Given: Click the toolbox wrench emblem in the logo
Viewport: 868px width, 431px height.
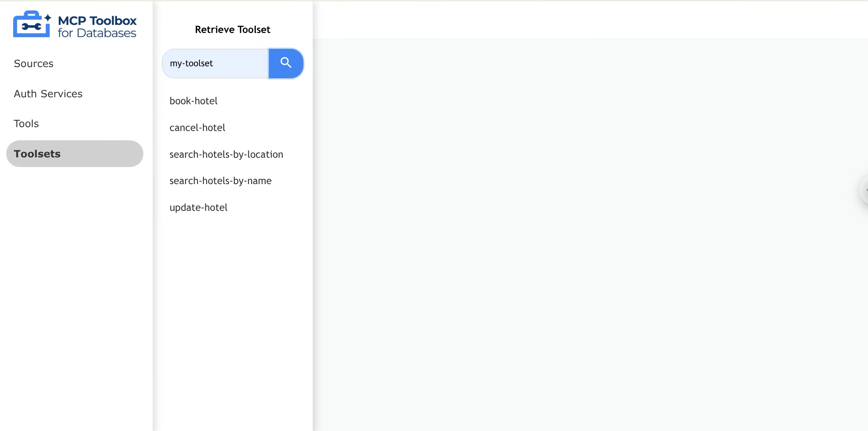Looking at the screenshot, I should [x=31, y=25].
